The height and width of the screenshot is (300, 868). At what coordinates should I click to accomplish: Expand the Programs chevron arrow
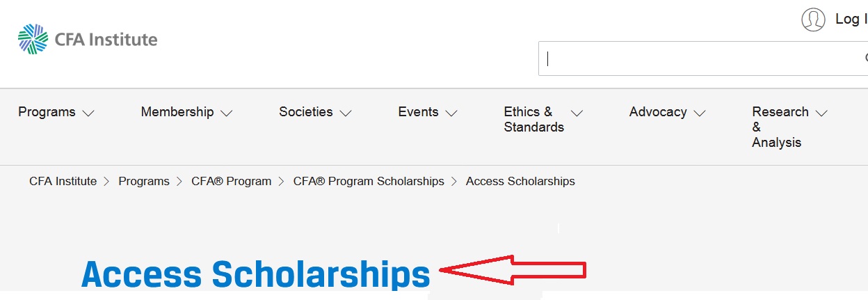[88, 113]
